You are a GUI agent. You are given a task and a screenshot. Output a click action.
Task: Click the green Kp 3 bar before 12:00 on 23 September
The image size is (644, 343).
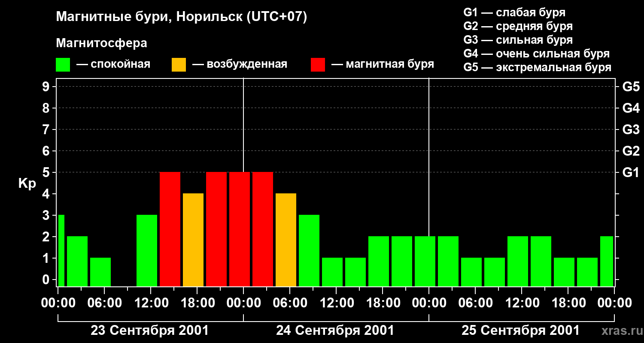coord(147,250)
